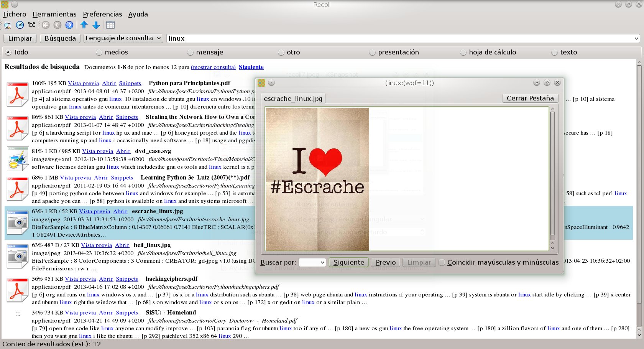Select the "presentación" filter radio button

[372, 52]
